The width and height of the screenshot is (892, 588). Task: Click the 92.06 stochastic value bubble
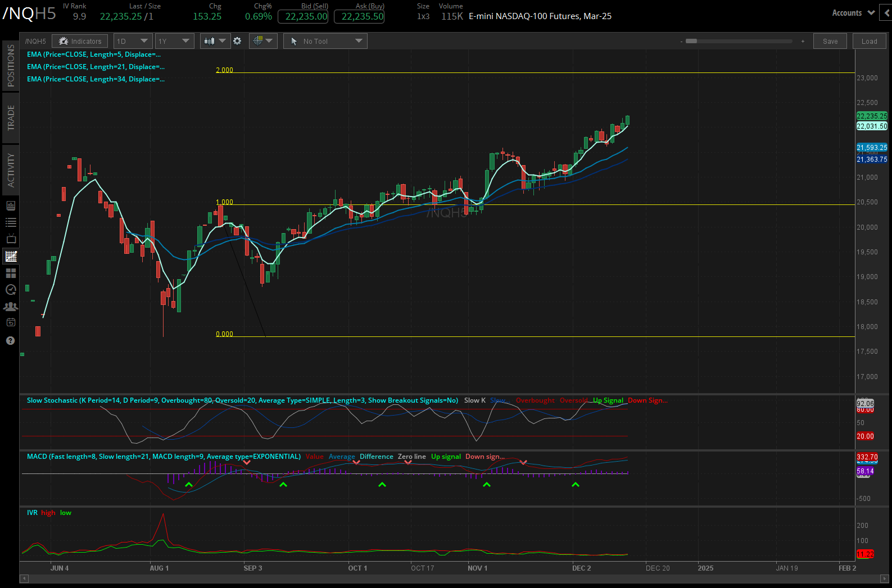865,403
